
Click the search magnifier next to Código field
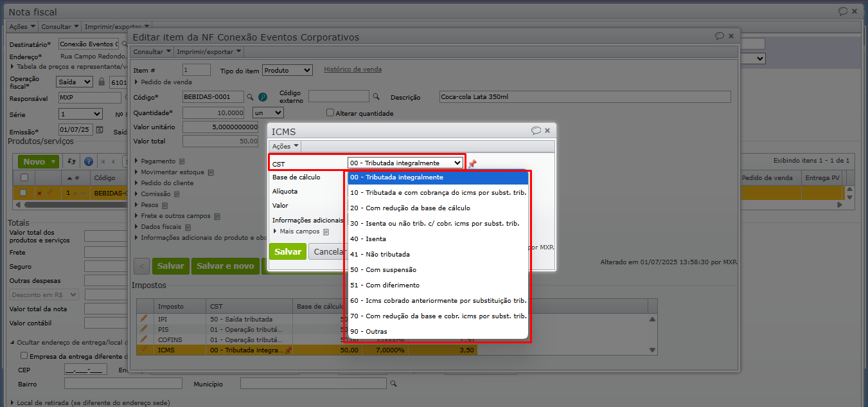click(x=251, y=96)
